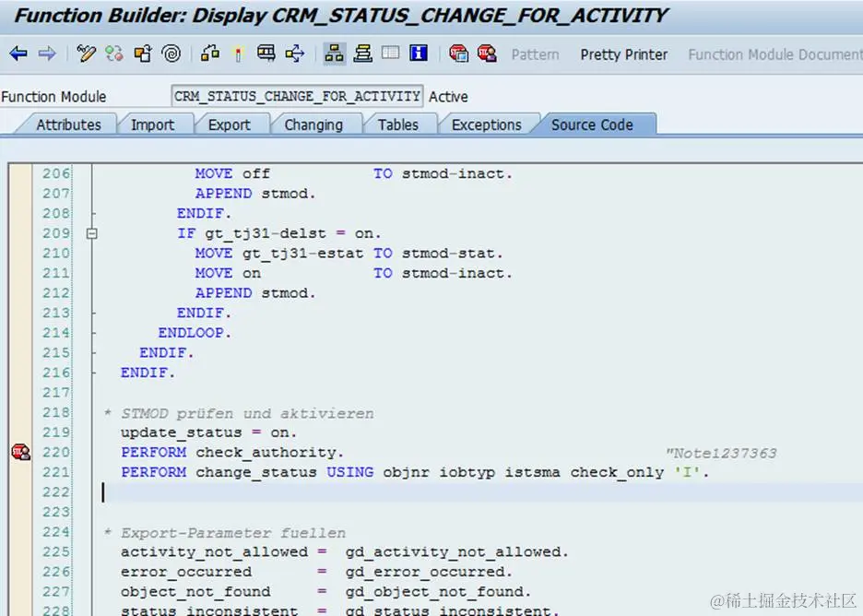Screen dimensions: 863x616
Task: Switch to the Import tab
Action: coord(152,125)
